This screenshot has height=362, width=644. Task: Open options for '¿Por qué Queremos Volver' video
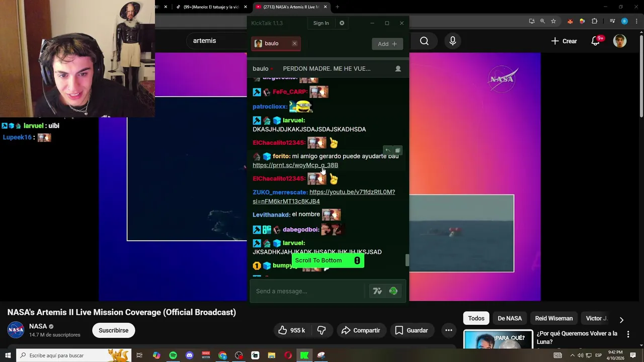[628, 334]
